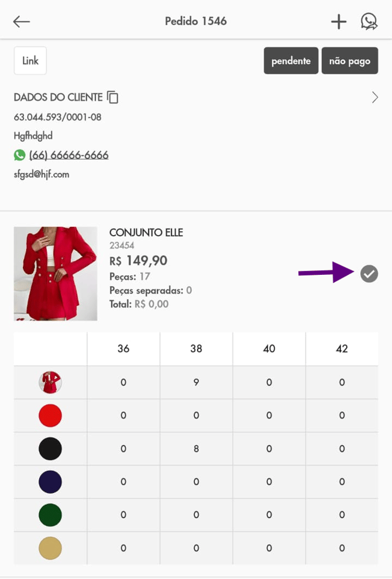Edit quantity 9 in size 38 column
Viewport: 392px width, 579px height.
196,382
